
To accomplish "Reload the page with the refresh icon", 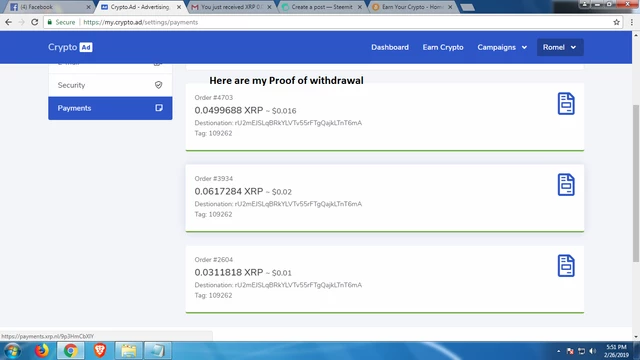I will (35, 22).
